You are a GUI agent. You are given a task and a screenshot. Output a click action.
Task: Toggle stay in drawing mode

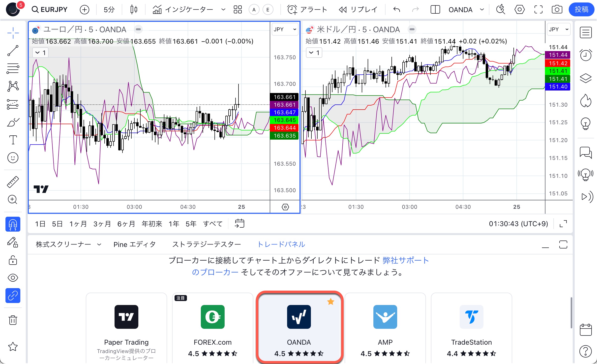pos(13,242)
